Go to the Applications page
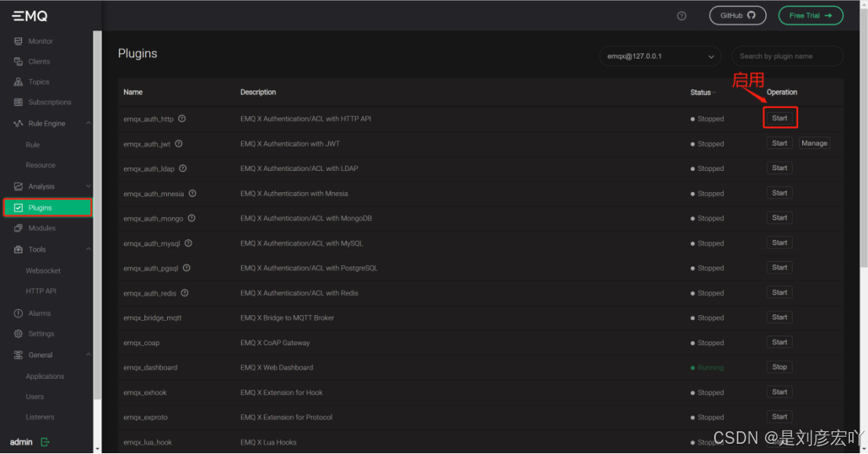 [45, 376]
